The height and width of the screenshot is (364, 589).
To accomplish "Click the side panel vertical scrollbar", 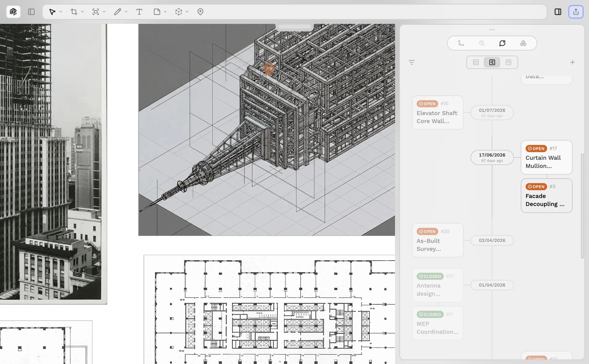I will point(582,206).
